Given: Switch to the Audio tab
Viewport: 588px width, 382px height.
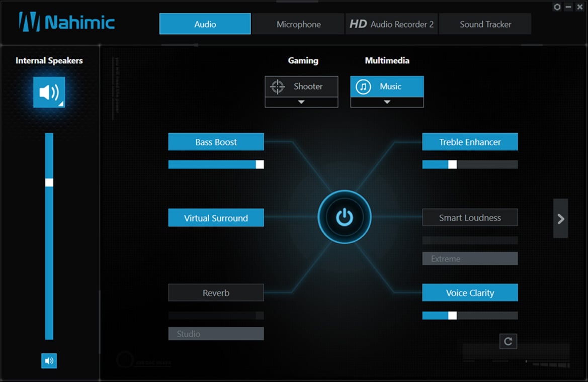Looking at the screenshot, I should 205,24.
